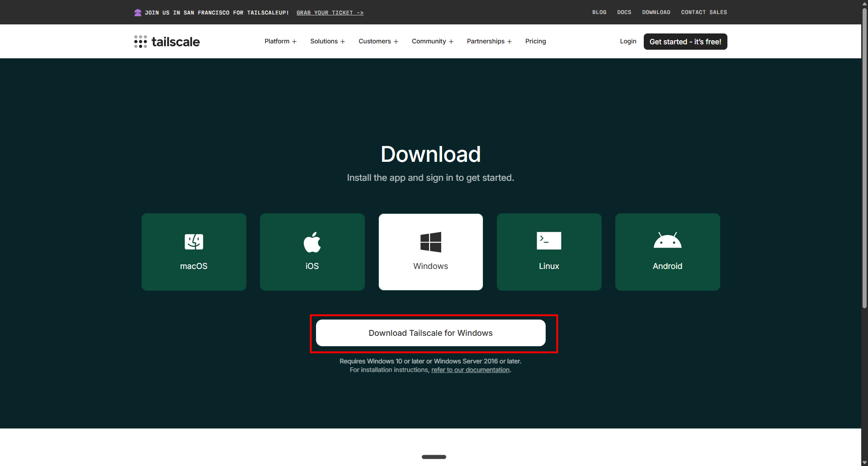The height and width of the screenshot is (466, 868).
Task: Click 'Requires Windows 10 or later' text
Action: click(x=430, y=361)
